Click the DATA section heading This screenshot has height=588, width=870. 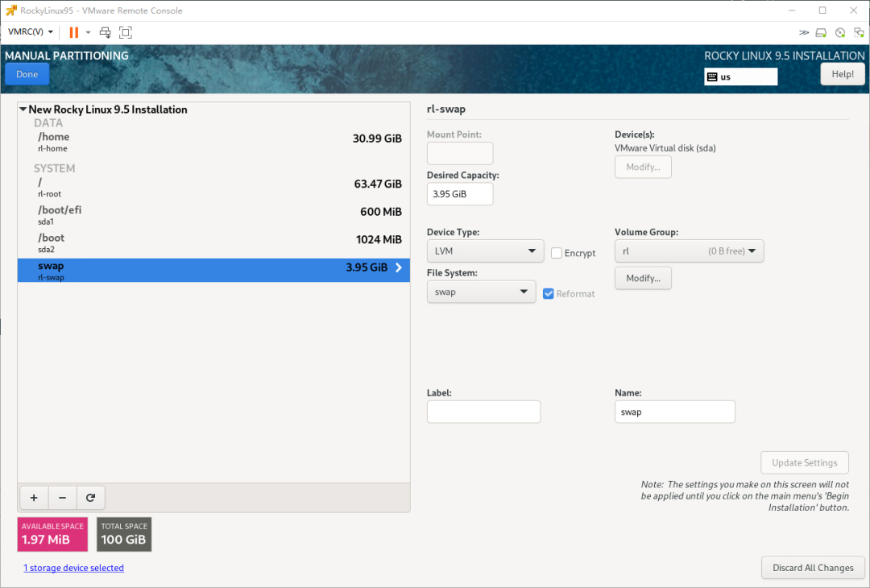click(x=48, y=122)
